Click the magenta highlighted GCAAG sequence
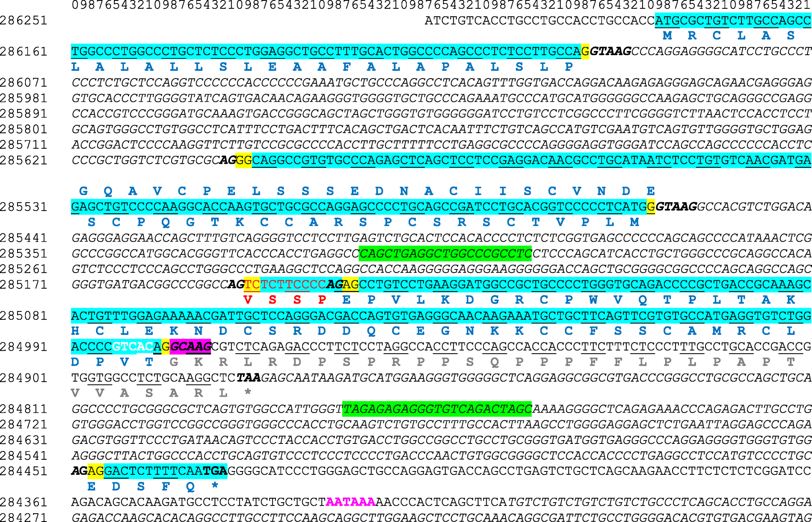 point(190,347)
